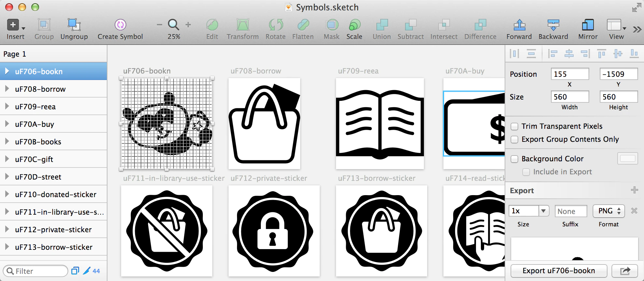
Task: Expand the uF70A-buy layer group
Action: pyautogui.click(x=7, y=124)
